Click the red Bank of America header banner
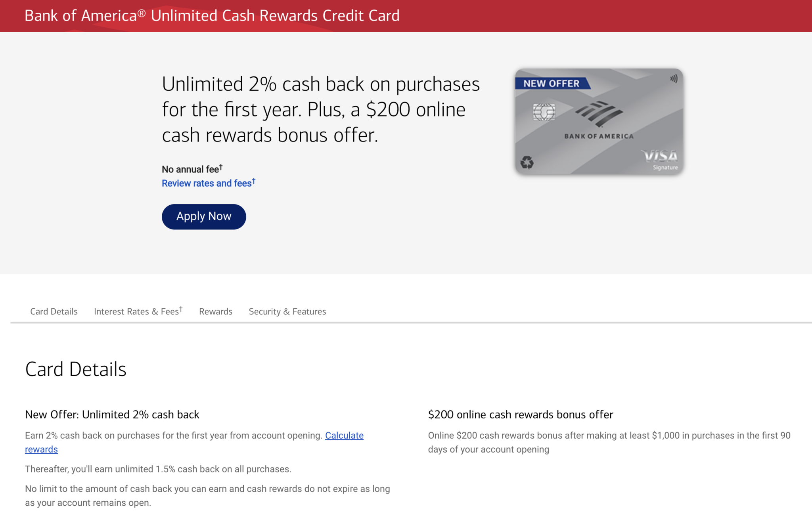812x516 pixels. click(x=406, y=16)
